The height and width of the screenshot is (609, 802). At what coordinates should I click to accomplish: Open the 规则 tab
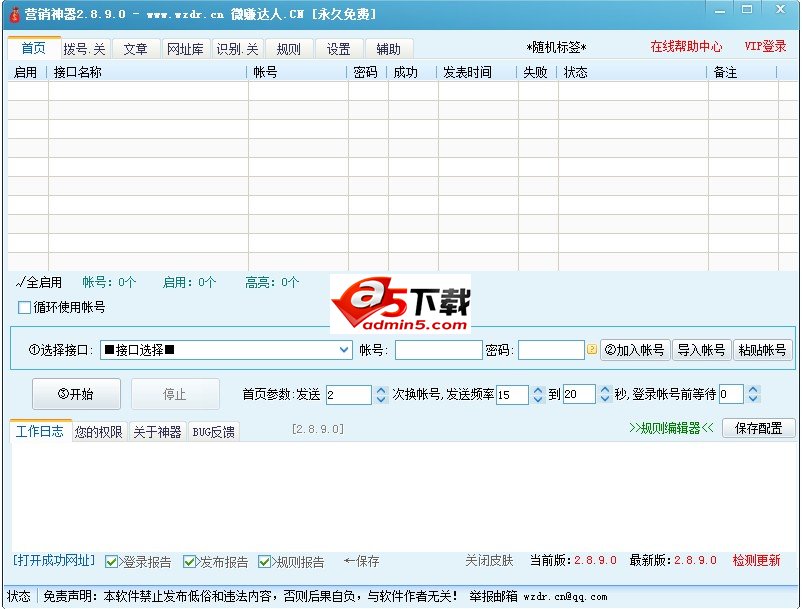point(288,49)
